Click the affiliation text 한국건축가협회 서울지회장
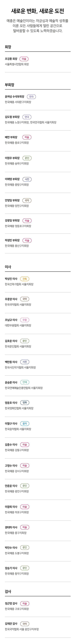 click(x=19, y=284)
